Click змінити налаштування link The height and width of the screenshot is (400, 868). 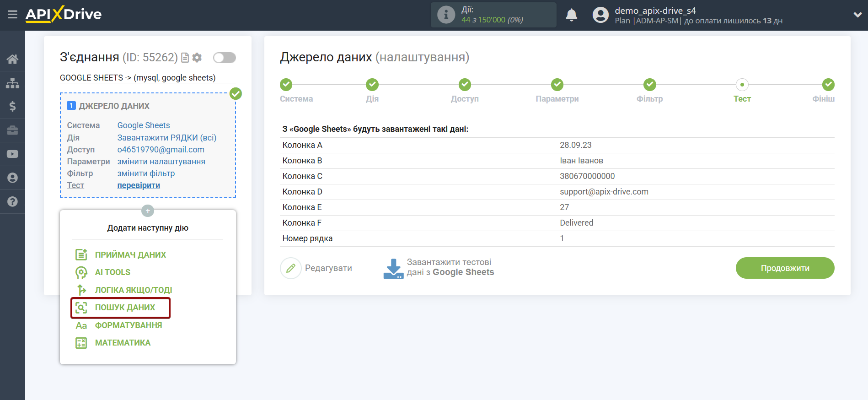pyautogui.click(x=161, y=162)
